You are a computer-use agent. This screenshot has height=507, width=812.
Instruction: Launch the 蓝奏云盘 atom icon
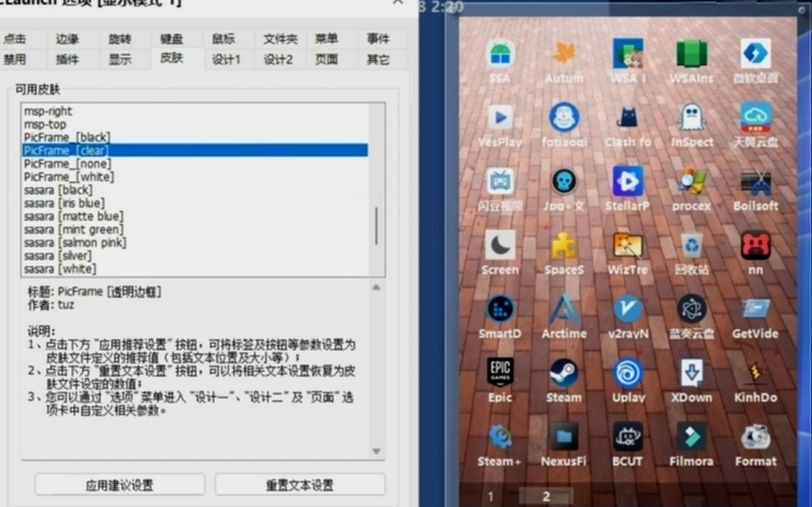click(x=692, y=309)
